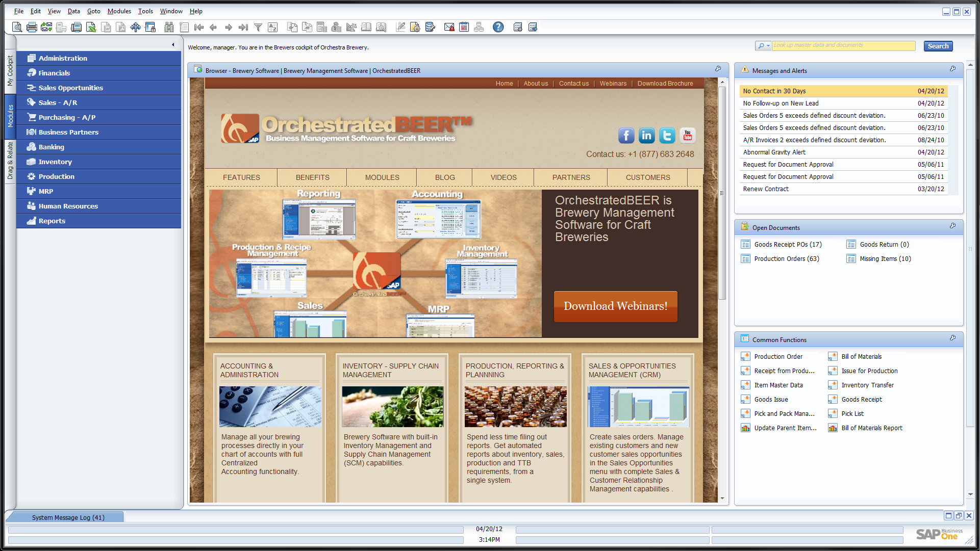Expand the Inventory module menu
Image resolution: width=980 pixels, height=551 pixels.
(55, 162)
